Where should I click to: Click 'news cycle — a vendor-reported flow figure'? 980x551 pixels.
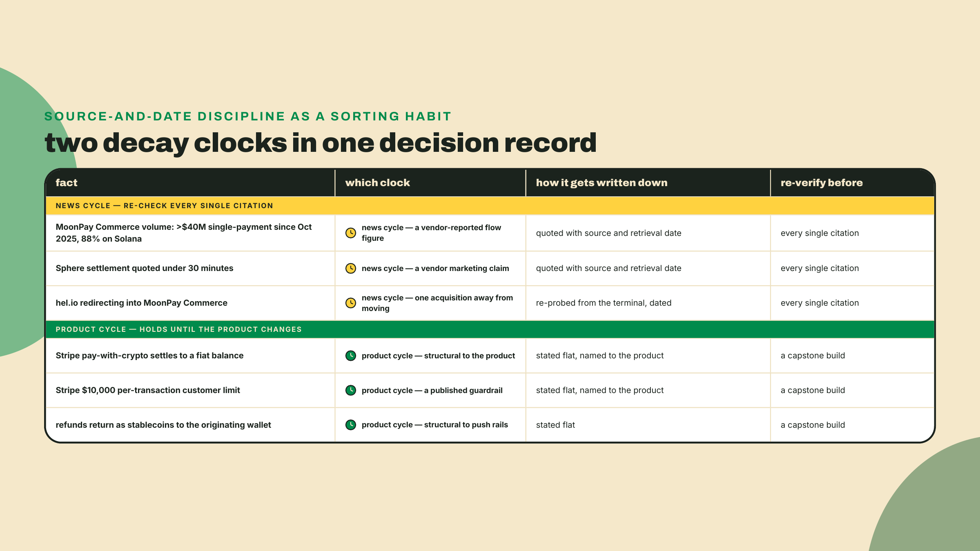click(431, 233)
